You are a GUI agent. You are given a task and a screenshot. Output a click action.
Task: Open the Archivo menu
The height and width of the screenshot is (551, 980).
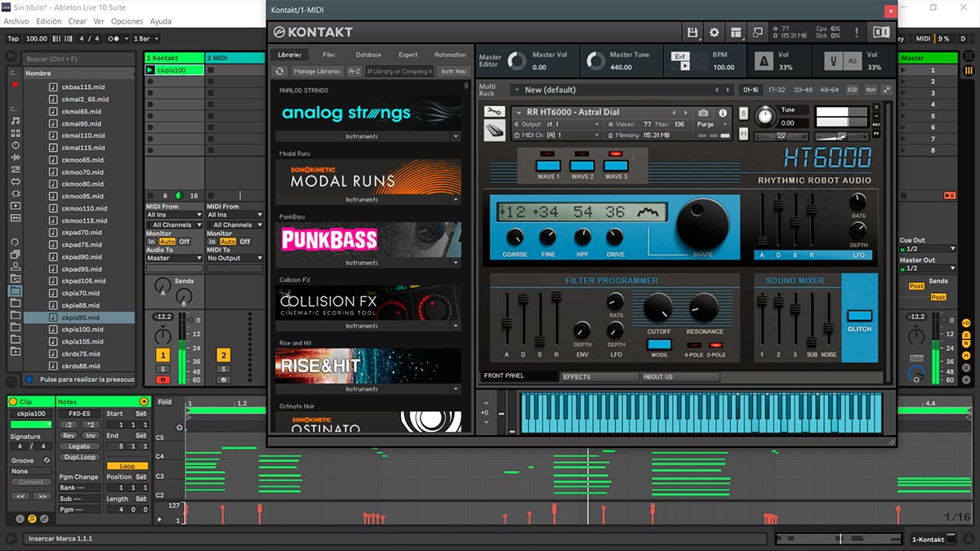tap(16, 21)
